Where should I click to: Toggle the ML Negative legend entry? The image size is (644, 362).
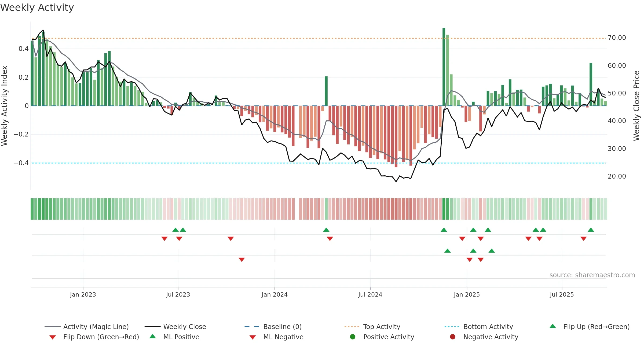pos(276,337)
